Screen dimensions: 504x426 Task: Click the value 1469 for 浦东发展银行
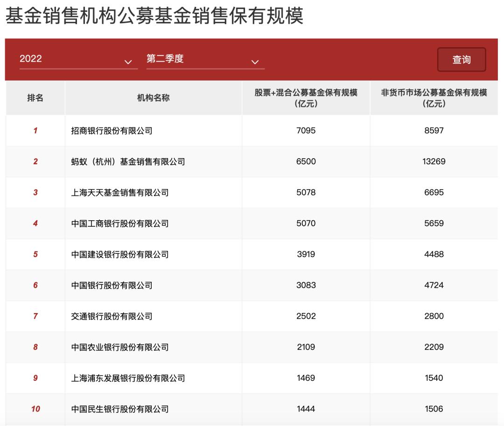(306, 378)
